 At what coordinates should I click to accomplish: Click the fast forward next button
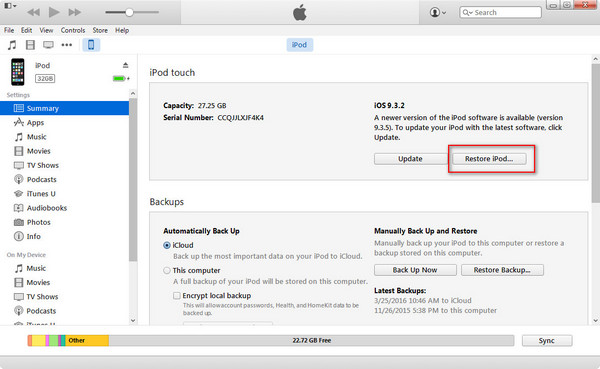(75, 12)
